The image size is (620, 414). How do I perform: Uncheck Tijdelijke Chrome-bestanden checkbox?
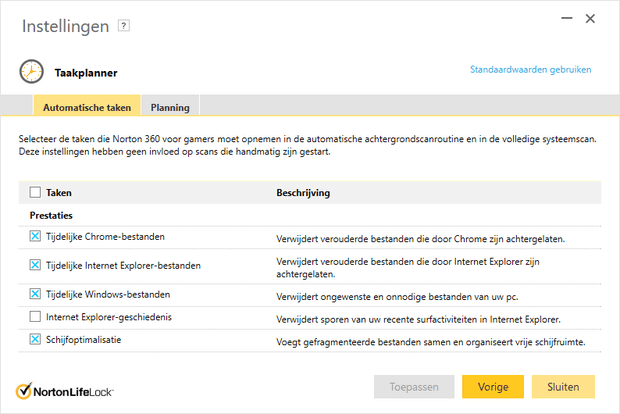tap(35, 236)
